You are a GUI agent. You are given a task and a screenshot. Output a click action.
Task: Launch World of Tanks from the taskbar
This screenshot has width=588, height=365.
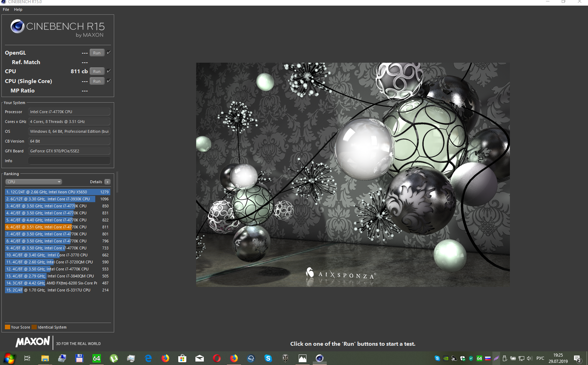coord(285,358)
